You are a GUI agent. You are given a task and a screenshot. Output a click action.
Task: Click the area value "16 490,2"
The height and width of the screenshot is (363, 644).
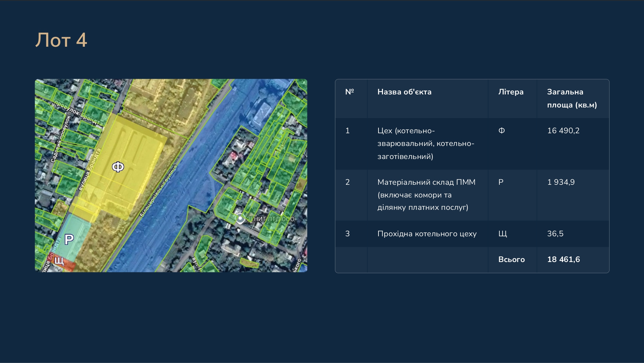(563, 131)
